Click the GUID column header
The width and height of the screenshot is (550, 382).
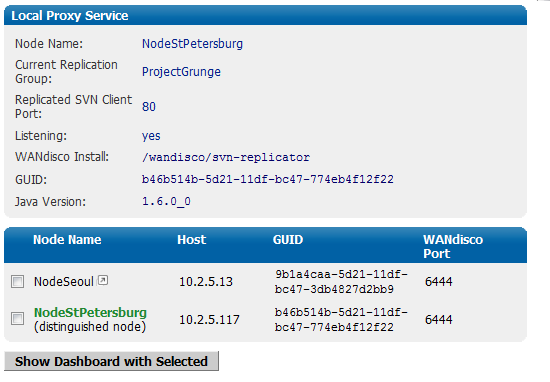[288, 240]
